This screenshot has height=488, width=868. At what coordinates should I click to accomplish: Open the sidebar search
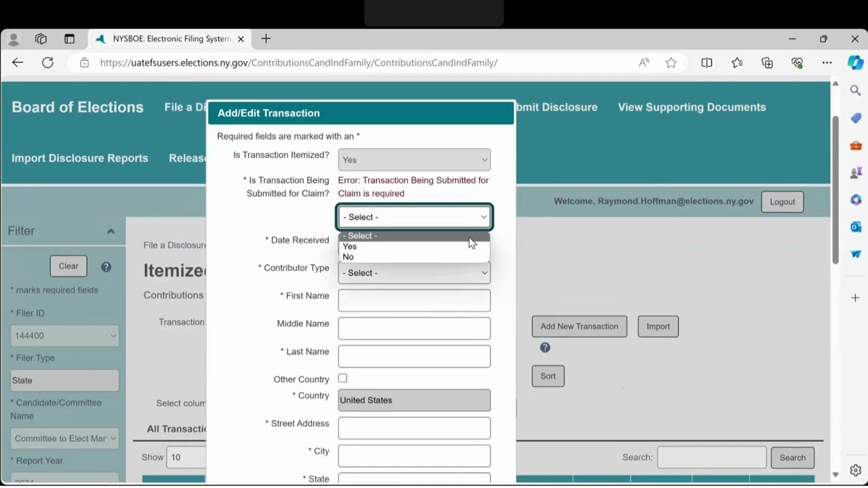click(855, 90)
